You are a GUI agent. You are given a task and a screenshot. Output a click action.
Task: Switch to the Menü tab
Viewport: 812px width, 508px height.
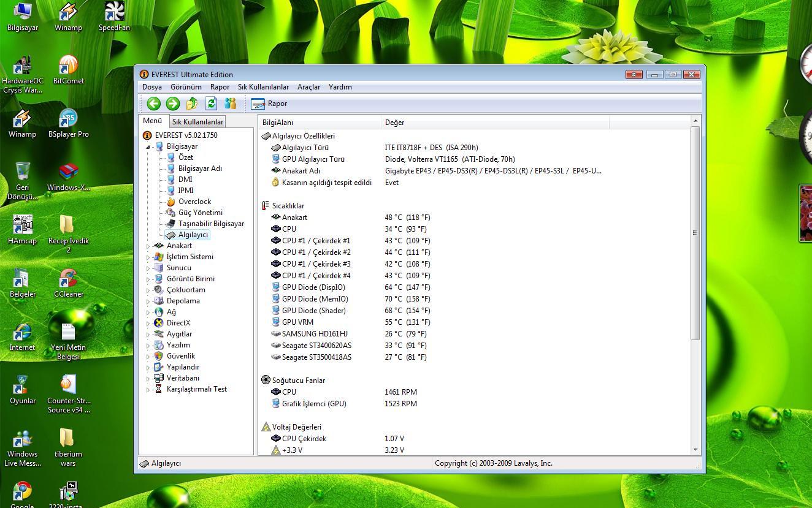coord(152,121)
